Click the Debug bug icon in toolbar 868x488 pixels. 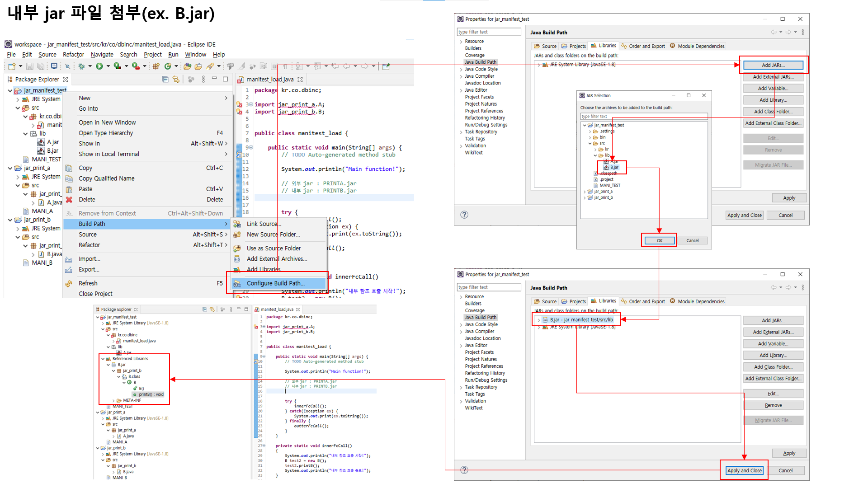pos(81,66)
